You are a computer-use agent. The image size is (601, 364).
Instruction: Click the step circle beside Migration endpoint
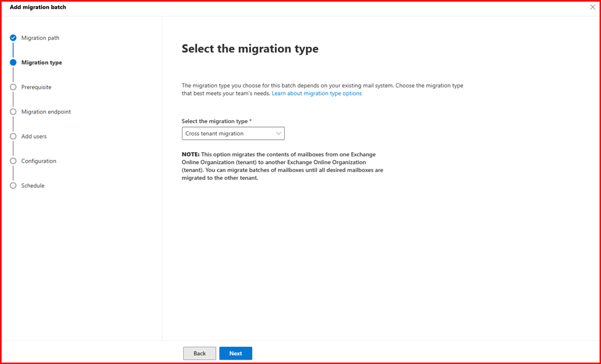[13, 111]
